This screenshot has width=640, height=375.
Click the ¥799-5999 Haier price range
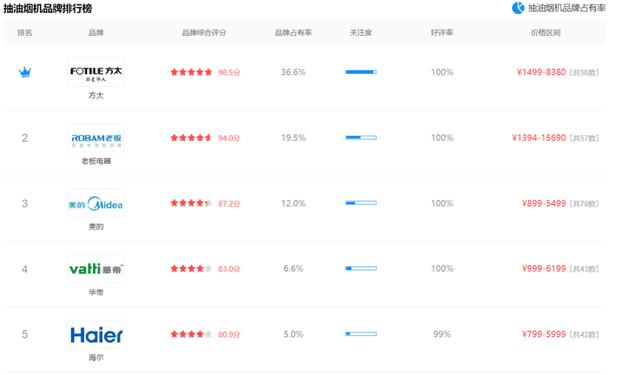click(544, 335)
